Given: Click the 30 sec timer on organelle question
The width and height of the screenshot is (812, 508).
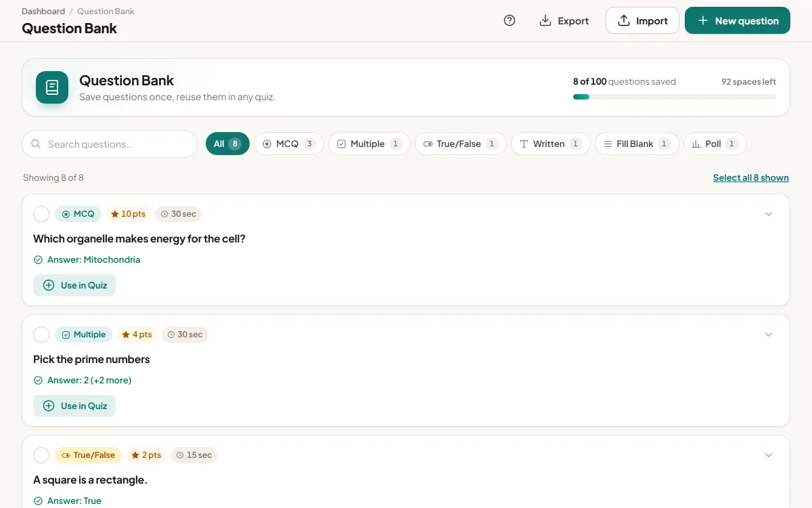Looking at the screenshot, I should (178, 214).
